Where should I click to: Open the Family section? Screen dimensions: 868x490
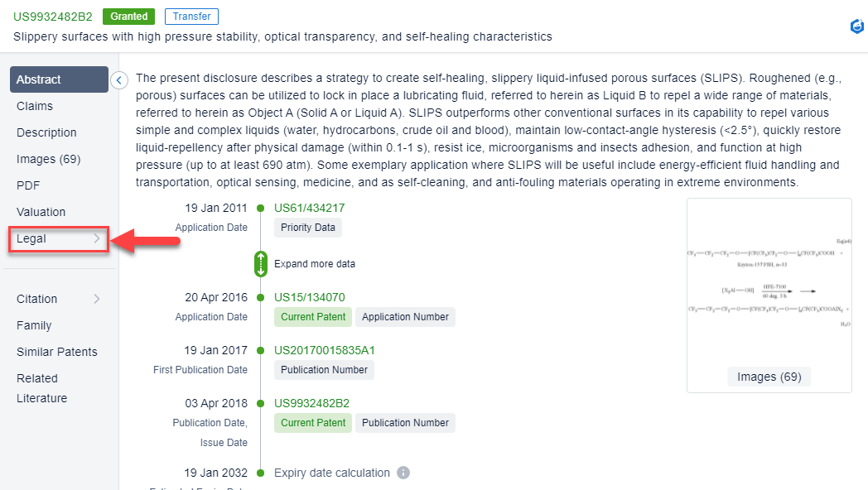point(34,325)
